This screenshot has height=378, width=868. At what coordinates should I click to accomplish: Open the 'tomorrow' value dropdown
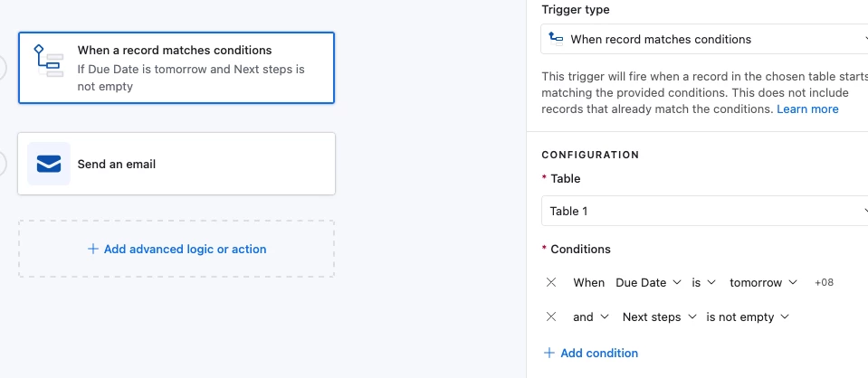click(x=763, y=283)
